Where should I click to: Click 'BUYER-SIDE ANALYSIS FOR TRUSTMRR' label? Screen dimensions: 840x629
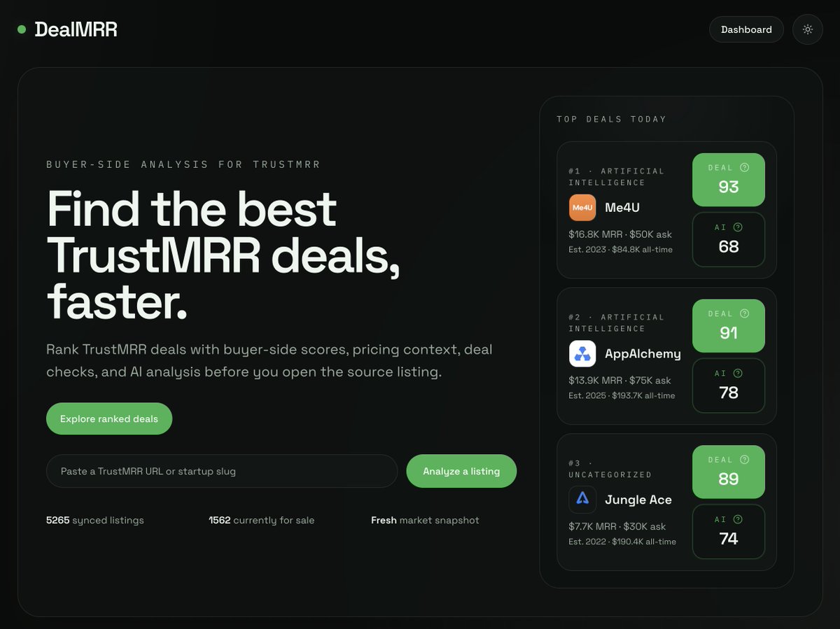[x=183, y=164]
